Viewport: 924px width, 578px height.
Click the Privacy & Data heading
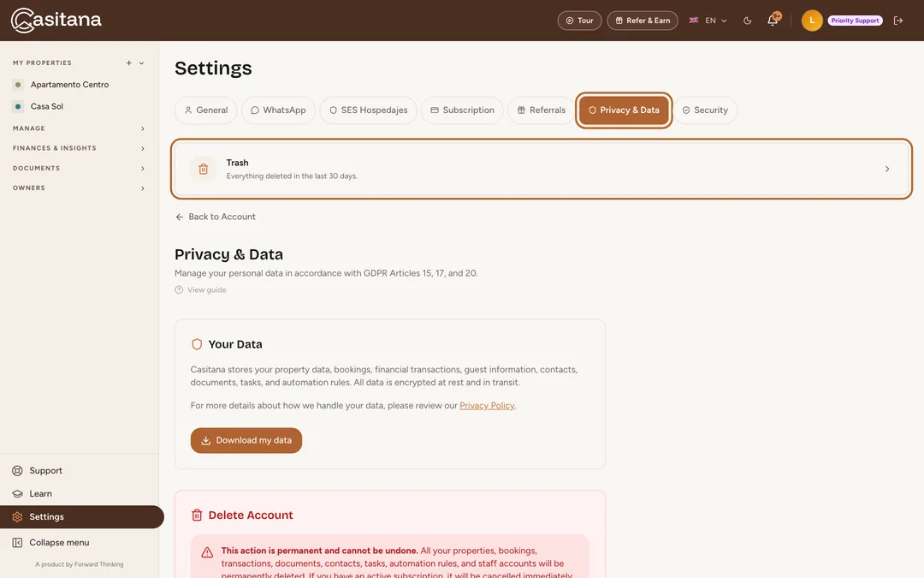point(228,254)
